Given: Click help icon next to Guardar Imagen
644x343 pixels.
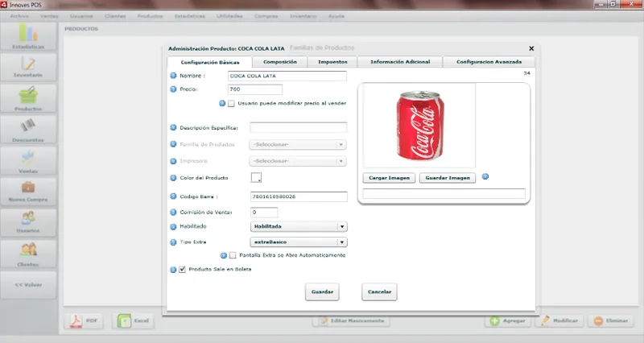Looking at the screenshot, I should (485, 176).
